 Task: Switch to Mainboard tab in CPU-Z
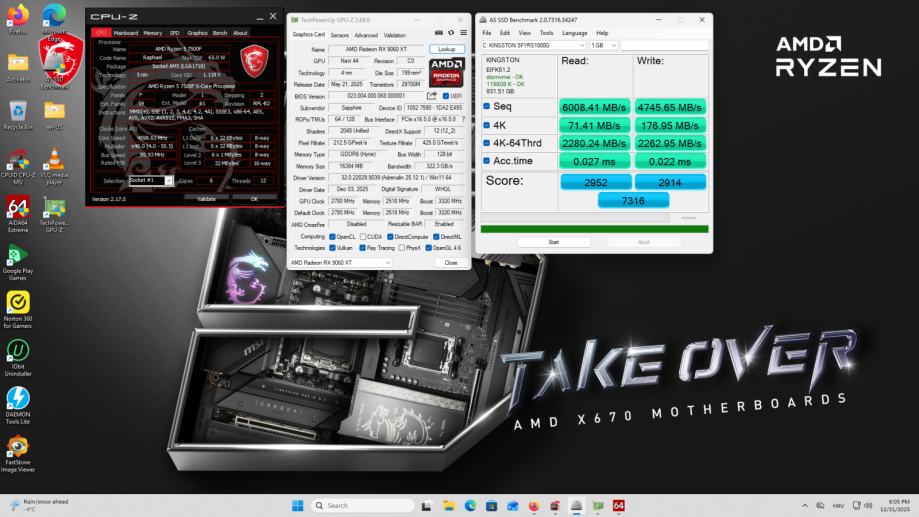tap(126, 33)
